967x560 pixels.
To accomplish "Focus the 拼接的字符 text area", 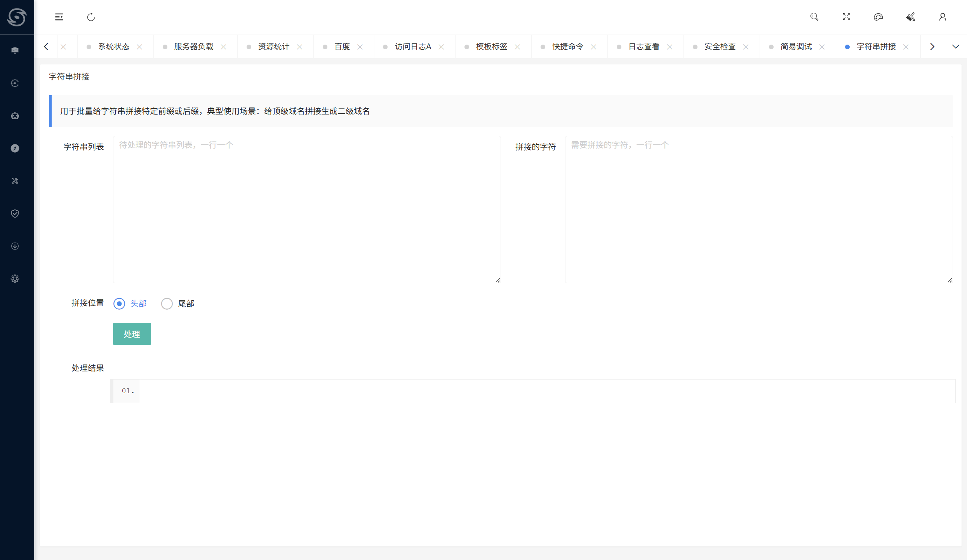I will (759, 210).
